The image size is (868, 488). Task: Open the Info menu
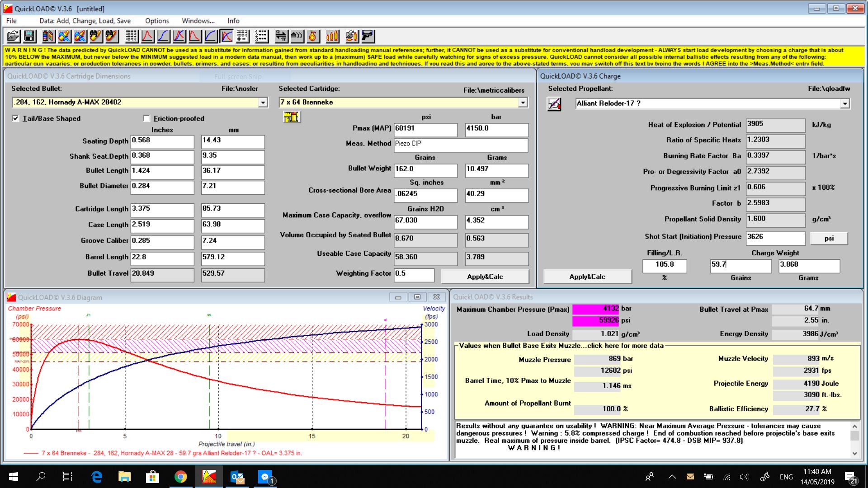coord(233,21)
